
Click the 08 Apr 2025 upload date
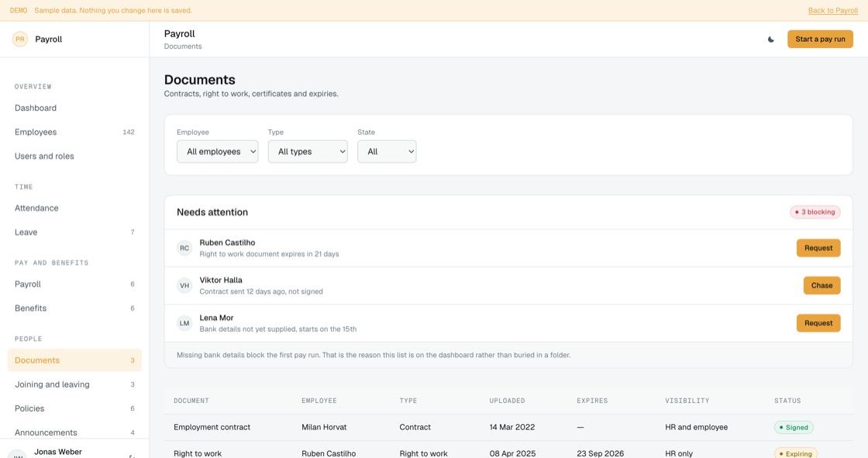click(x=512, y=453)
